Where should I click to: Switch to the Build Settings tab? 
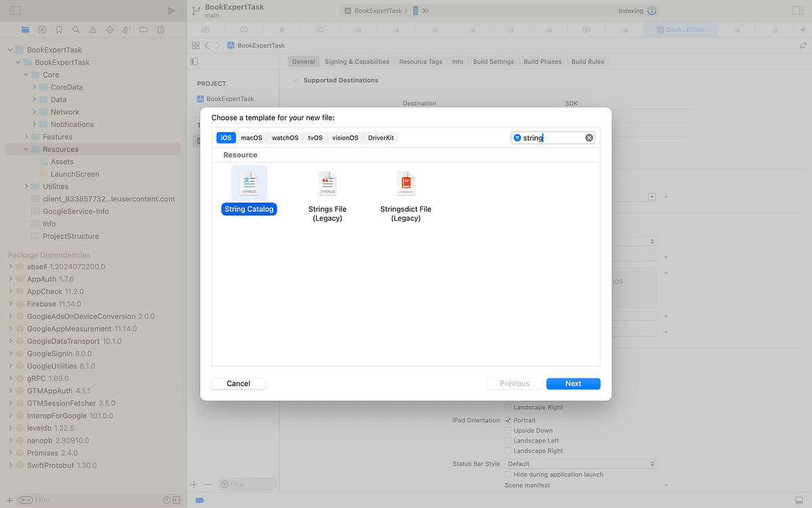click(x=493, y=61)
